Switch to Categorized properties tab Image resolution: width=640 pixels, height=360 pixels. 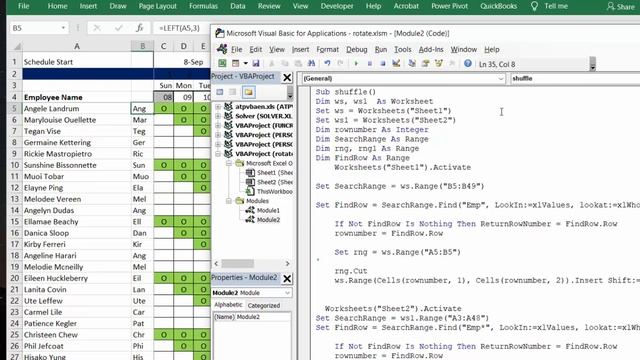[264, 305]
